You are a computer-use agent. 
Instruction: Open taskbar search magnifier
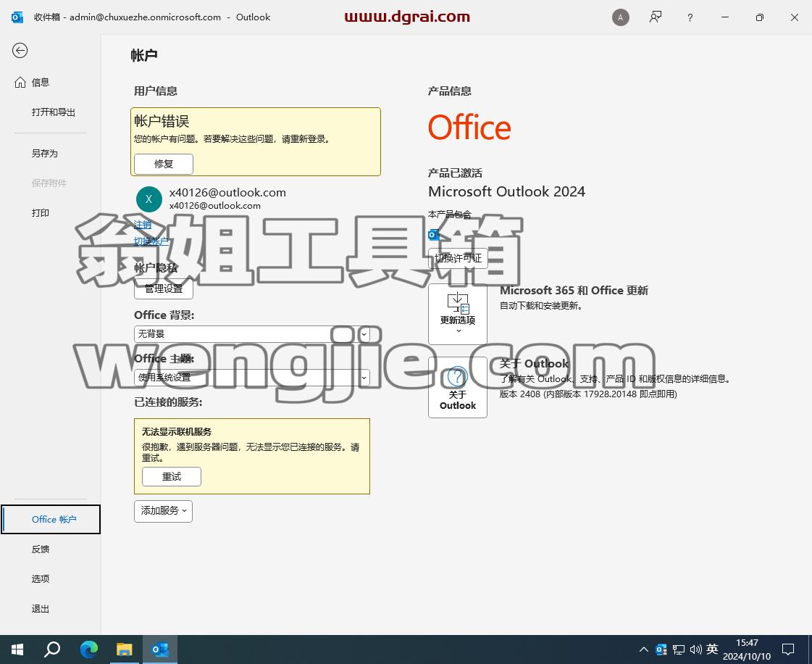click(52, 650)
